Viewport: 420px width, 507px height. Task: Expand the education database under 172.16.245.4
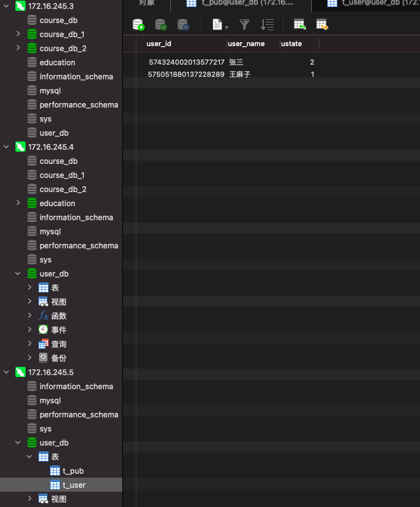(x=18, y=203)
